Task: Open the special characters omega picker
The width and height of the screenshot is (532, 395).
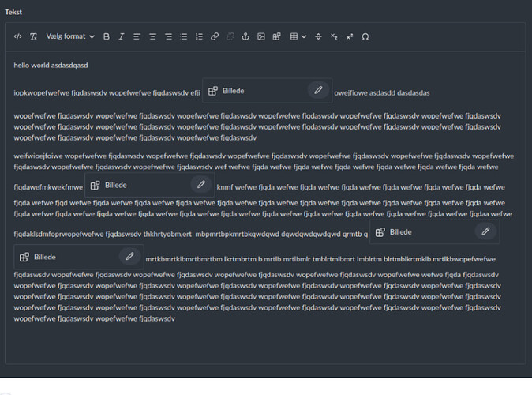Action: pos(365,36)
